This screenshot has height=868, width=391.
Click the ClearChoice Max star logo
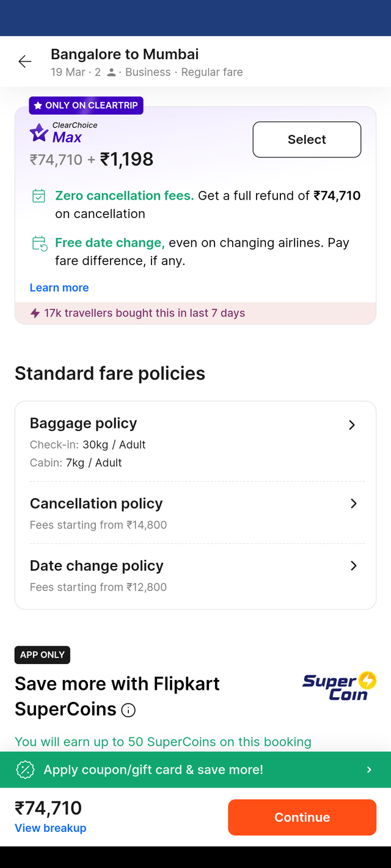coord(39,132)
